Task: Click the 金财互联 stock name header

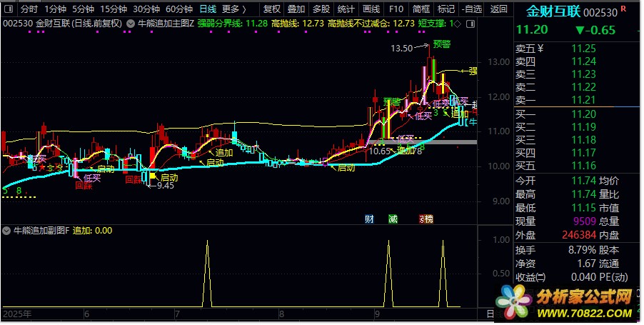Action: click(553, 11)
